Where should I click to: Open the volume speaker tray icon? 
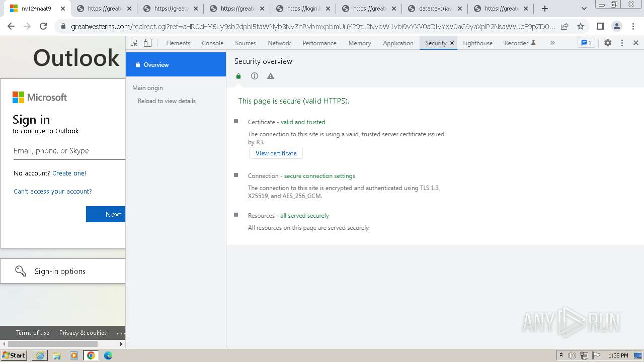click(572, 355)
